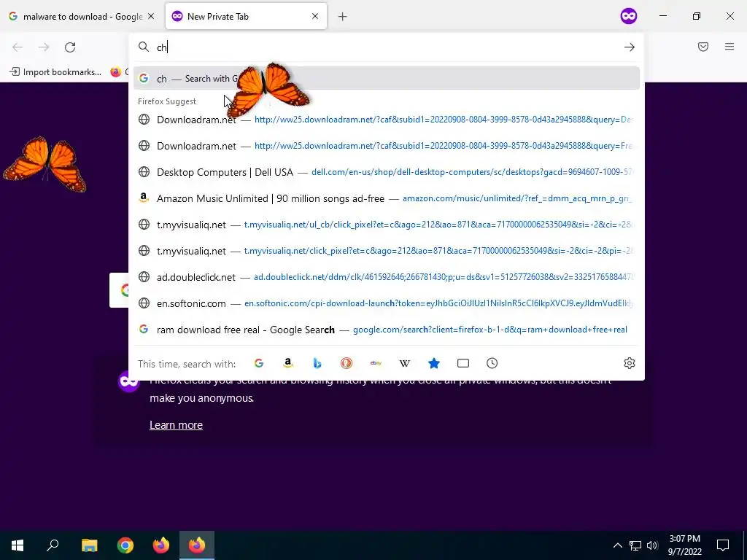Select 'ch — Search with Google' suggestion
This screenshot has height=560, width=747.
(x=387, y=79)
